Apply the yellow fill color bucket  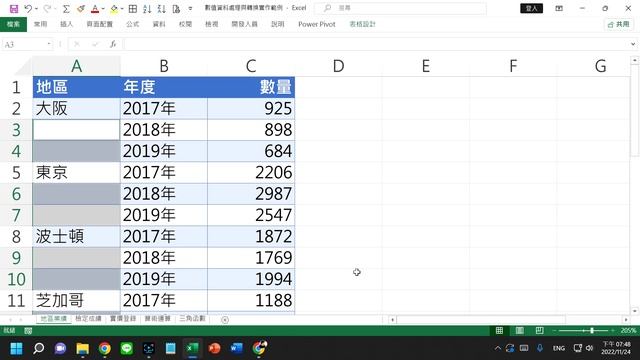click(114, 9)
